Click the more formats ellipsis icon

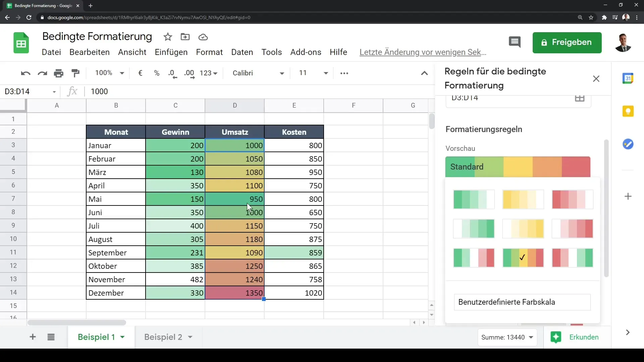pyautogui.click(x=345, y=73)
